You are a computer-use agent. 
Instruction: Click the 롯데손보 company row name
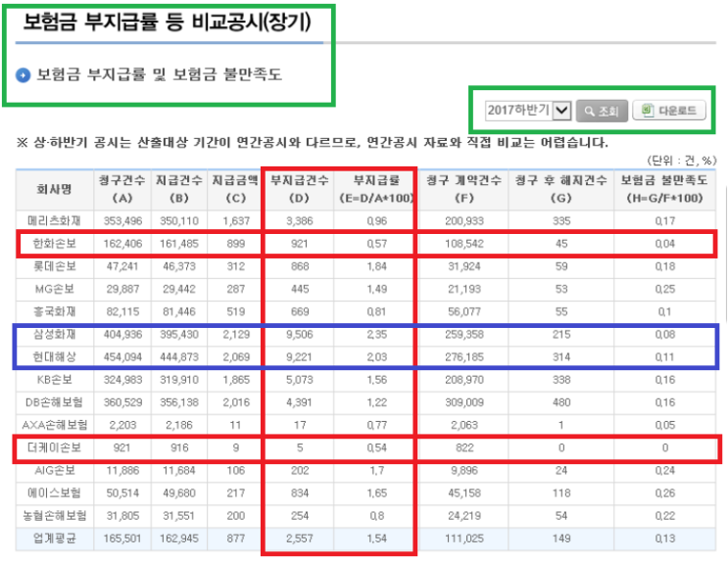point(54,266)
